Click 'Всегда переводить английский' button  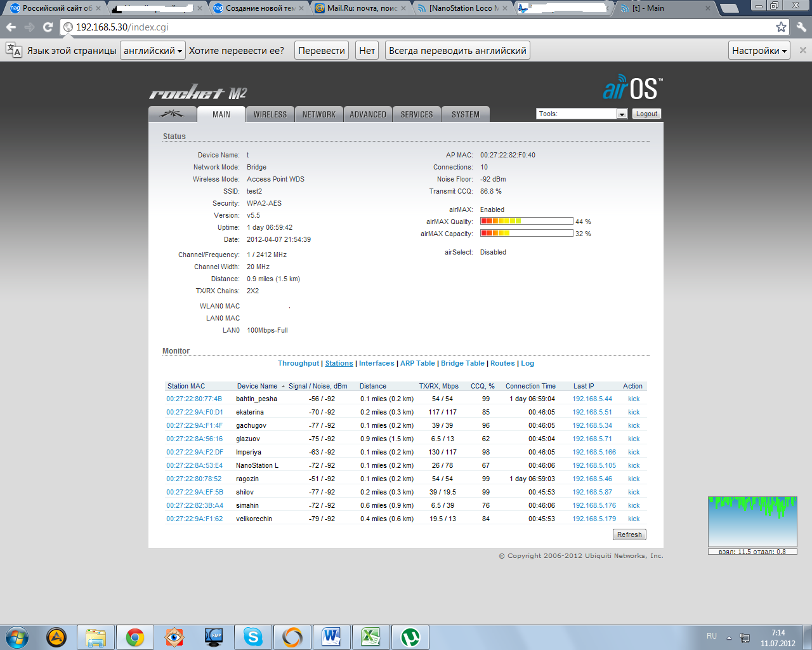(457, 51)
